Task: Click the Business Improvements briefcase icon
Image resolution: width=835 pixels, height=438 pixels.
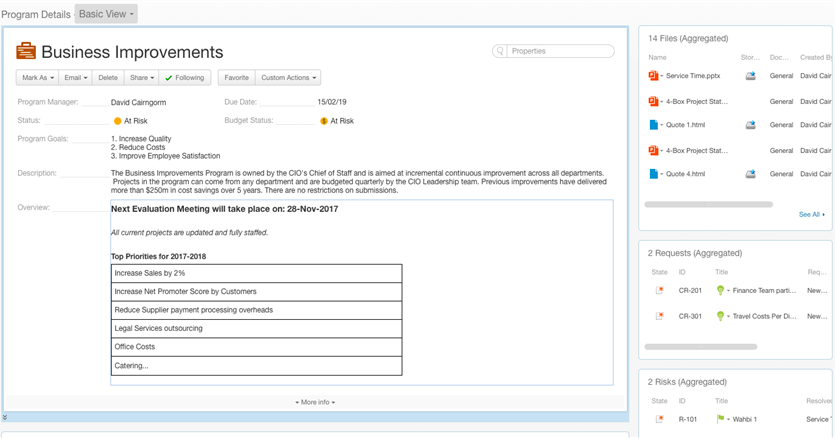Action: pyautogui.click(x=26, y=51)
